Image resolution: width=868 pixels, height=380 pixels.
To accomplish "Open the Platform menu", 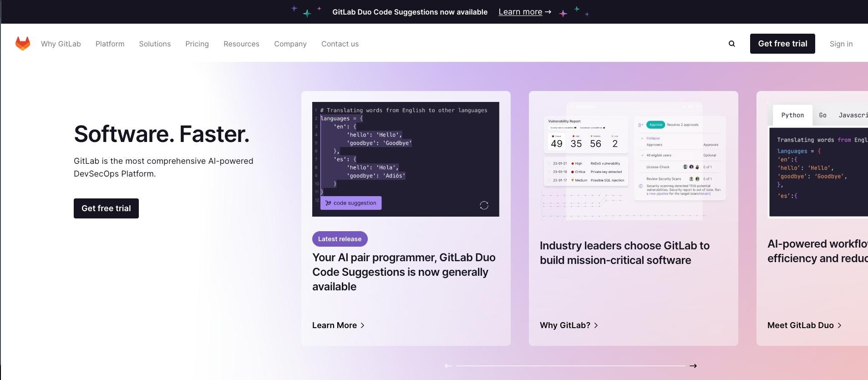I will tap(110, 44).
